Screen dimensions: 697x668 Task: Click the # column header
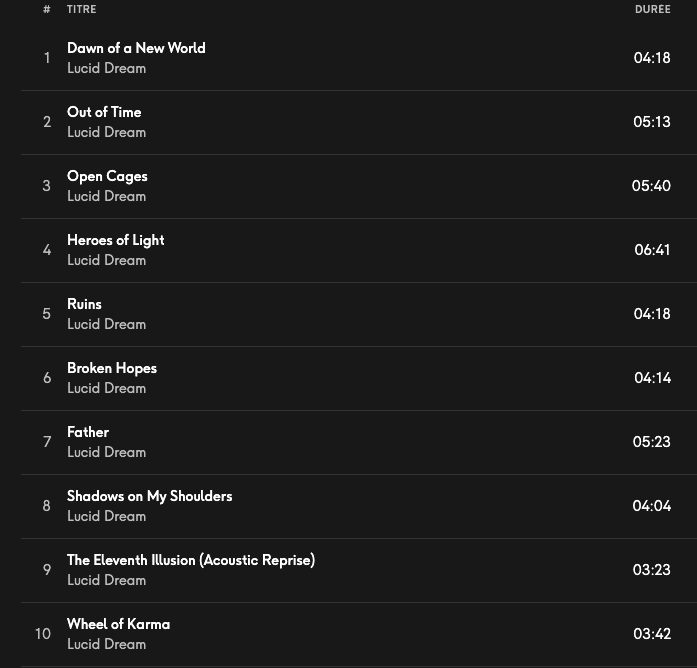click(47, 9)
